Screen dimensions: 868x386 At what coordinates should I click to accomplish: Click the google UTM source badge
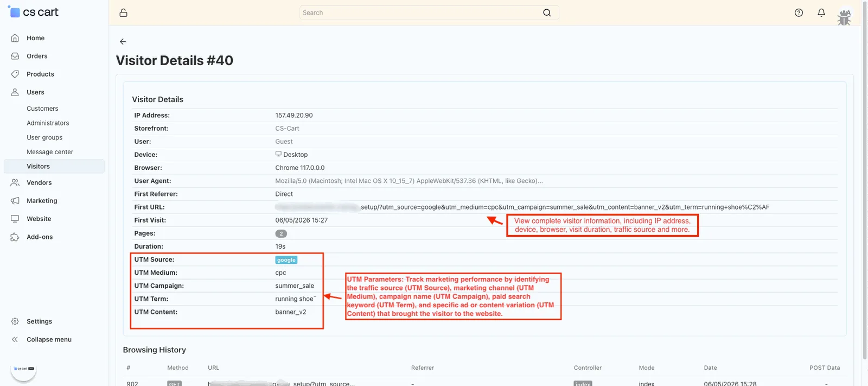pyautogui.click(x=286, y=260)
